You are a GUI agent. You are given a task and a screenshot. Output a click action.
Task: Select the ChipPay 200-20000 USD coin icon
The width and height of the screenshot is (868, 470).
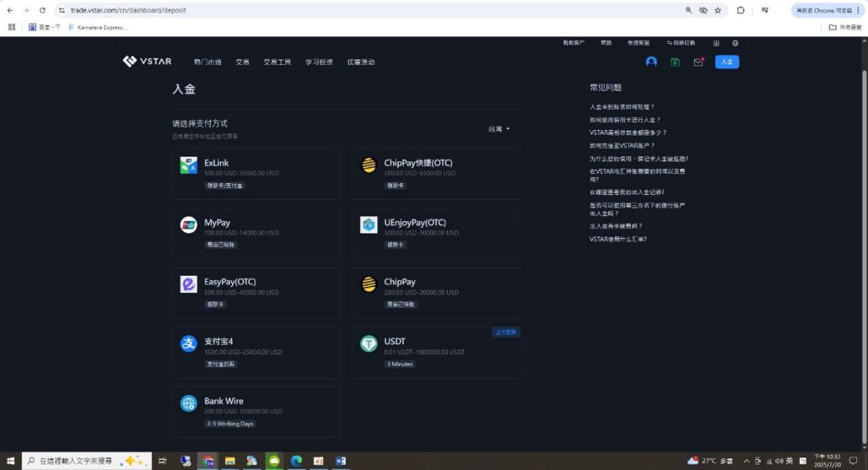point(369,284)
